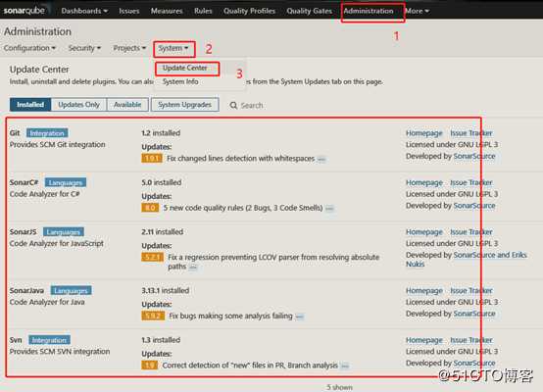The image size is (543, 392).
Task: Click the search magnifier icon
Action: pyautogui.click(x=233, y=105)
